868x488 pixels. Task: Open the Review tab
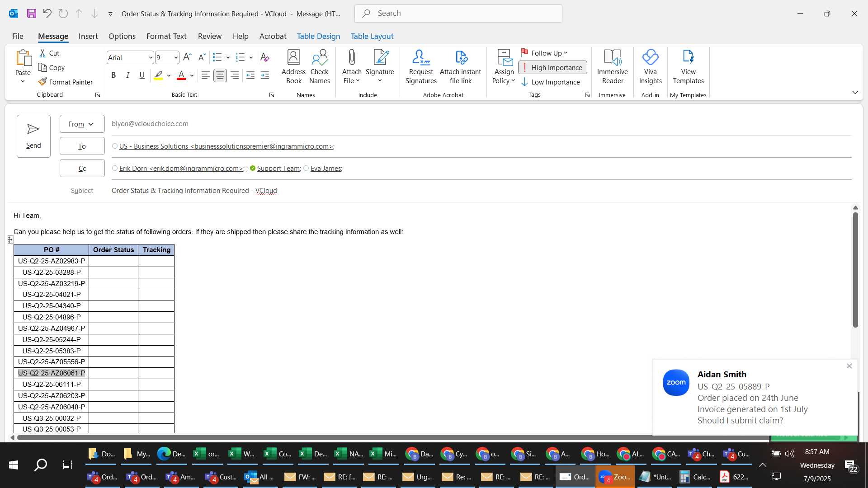(210, 36)
